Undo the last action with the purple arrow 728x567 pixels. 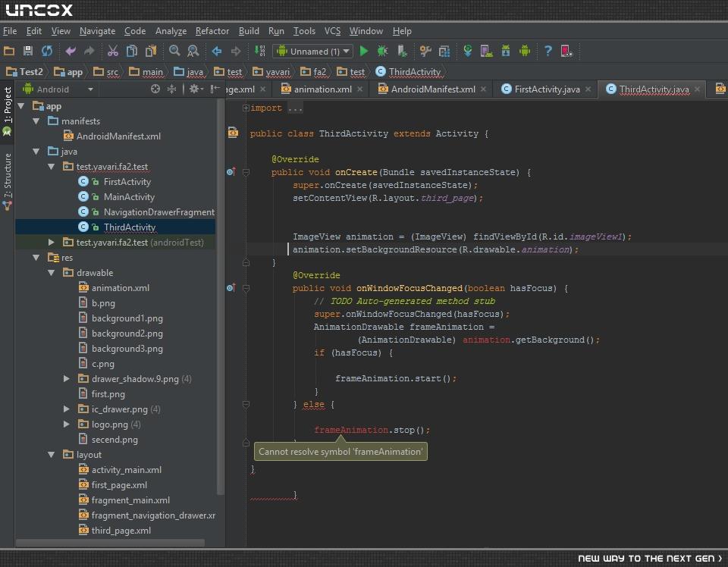71,51
